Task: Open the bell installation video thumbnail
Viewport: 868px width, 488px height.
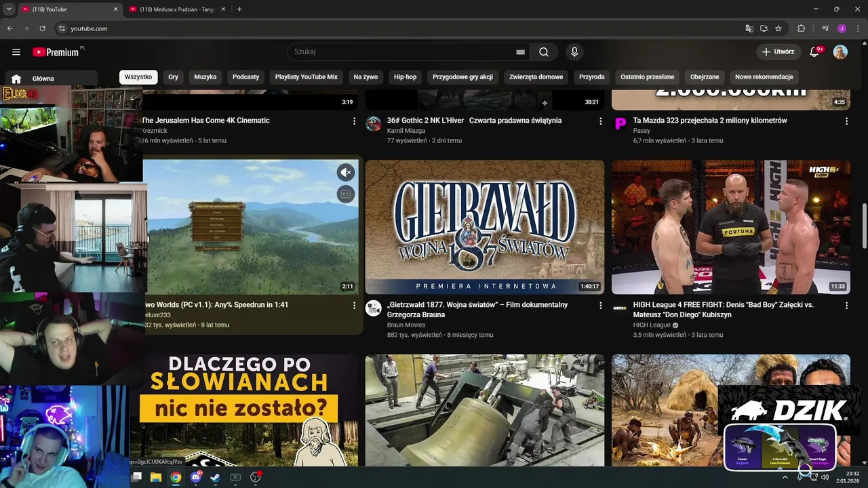Action: [x=485, y=410]
